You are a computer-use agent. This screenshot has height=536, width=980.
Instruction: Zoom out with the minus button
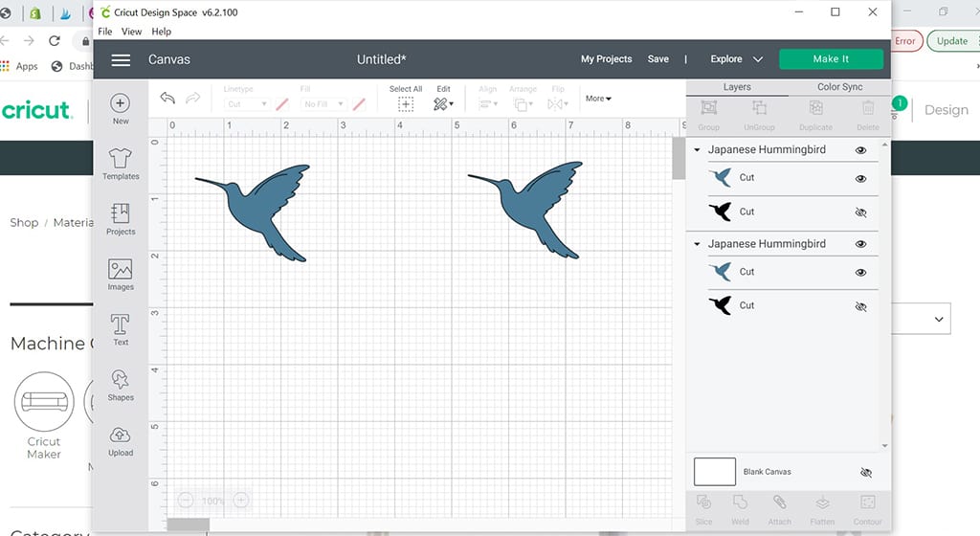186,500
